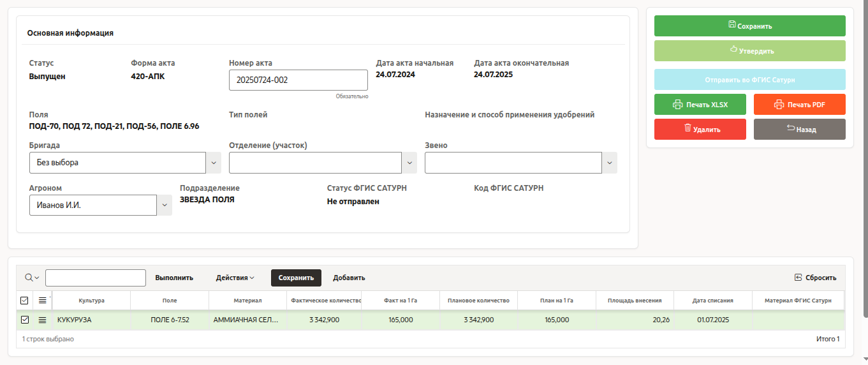Open the Агроном dropdown arrow

pyautogui.click(x=165, y=205)
